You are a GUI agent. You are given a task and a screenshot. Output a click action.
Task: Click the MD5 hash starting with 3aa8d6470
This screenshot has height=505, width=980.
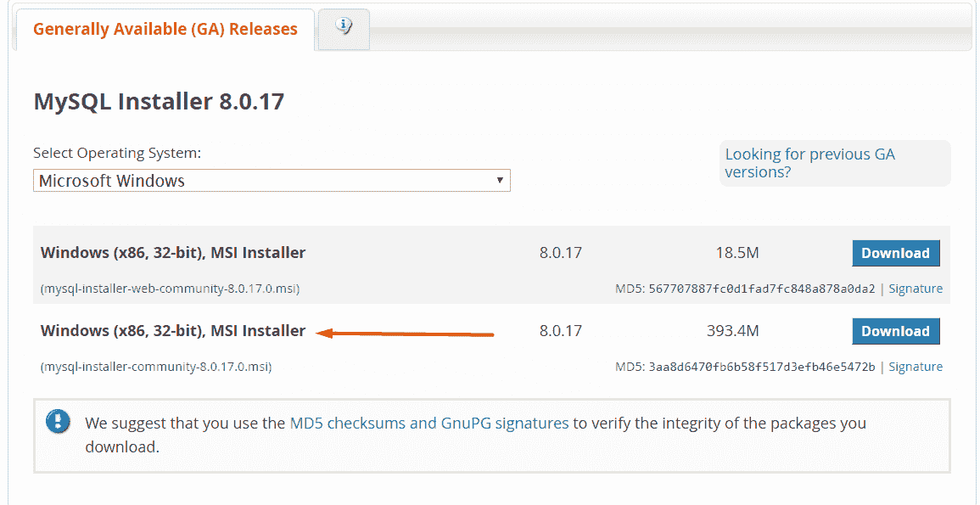point(761,367)
